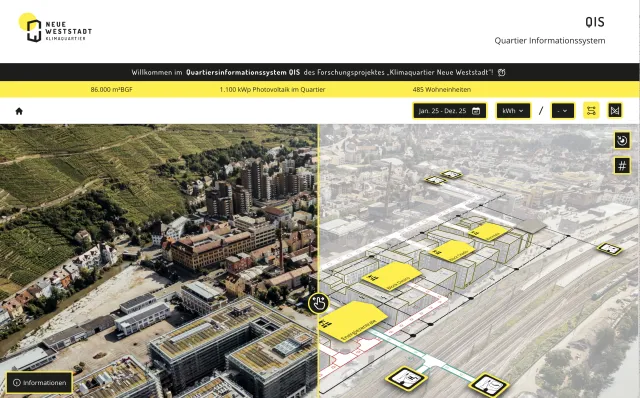Click "1.100 kWp Photovoltaik im Quartier" text
The image size is (640, 398).
click(272, 89)
